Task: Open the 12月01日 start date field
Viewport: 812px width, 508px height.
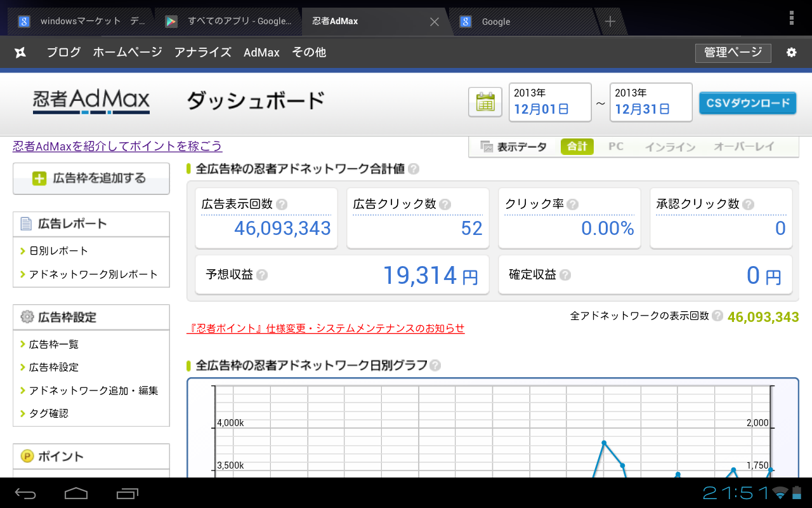Action: [550, 102]
